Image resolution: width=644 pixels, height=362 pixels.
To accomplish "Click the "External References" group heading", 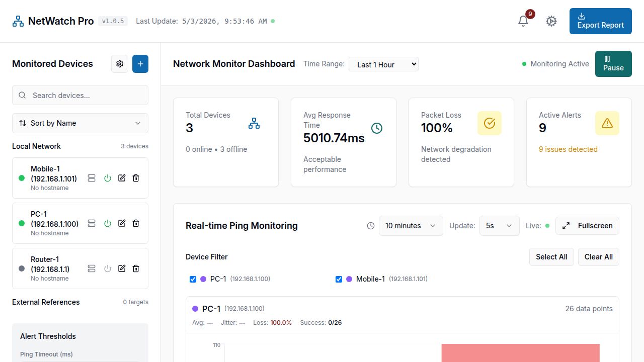I will click(x=46, y=302).
